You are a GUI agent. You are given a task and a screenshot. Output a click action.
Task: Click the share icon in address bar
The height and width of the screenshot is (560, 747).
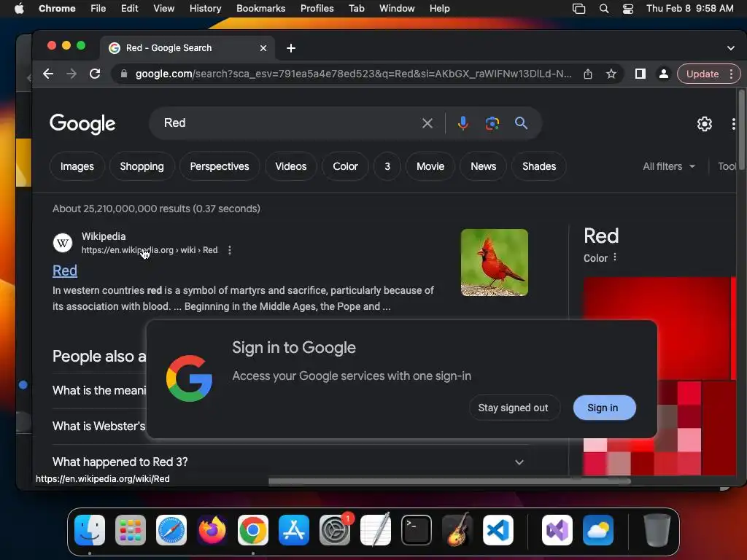pyautogui.click(x=588, y=74)
